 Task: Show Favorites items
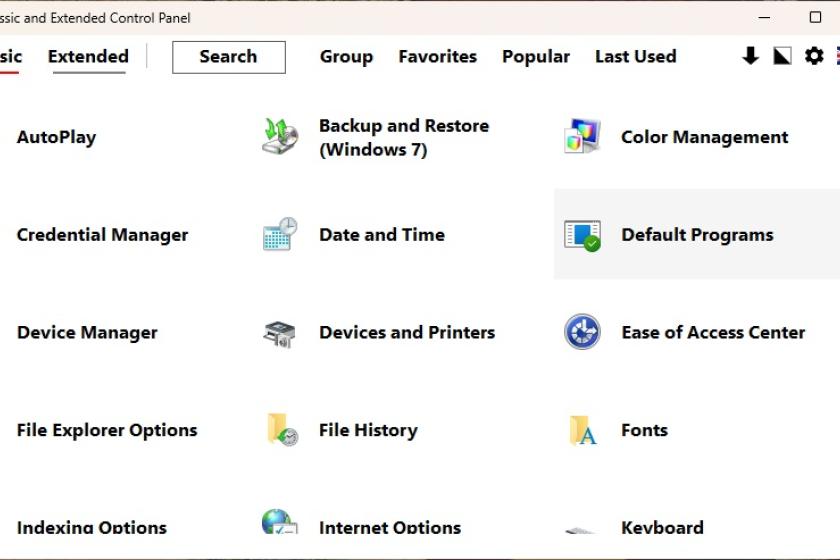[x=438, y=56]
